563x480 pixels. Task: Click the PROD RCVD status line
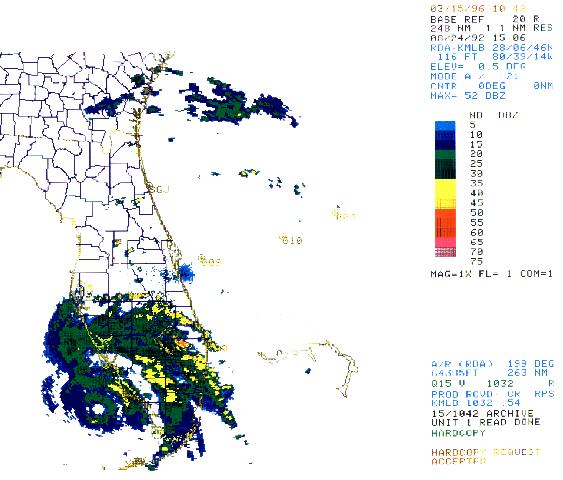493,394
